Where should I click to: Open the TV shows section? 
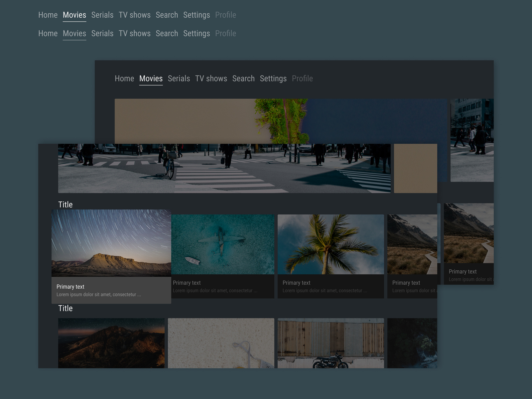(x=135, y=15)
